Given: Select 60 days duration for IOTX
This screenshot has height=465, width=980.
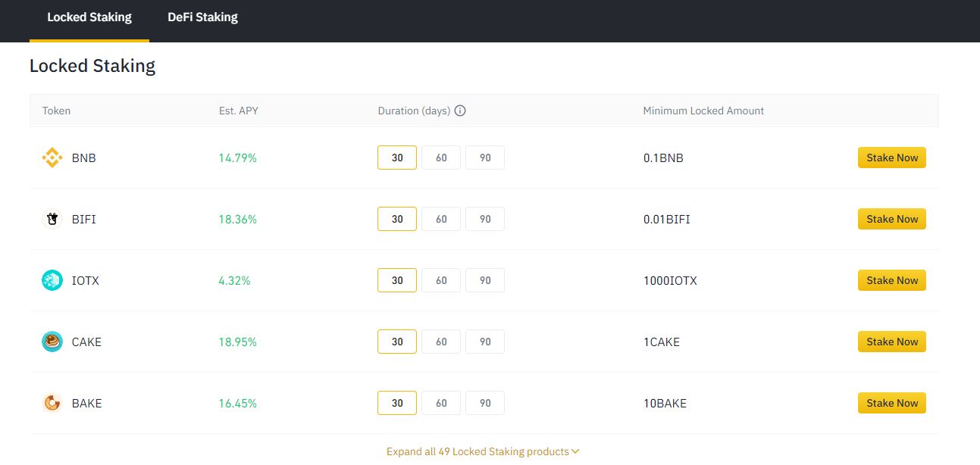Looking at the screenshot, I should [x=441, y=280].
